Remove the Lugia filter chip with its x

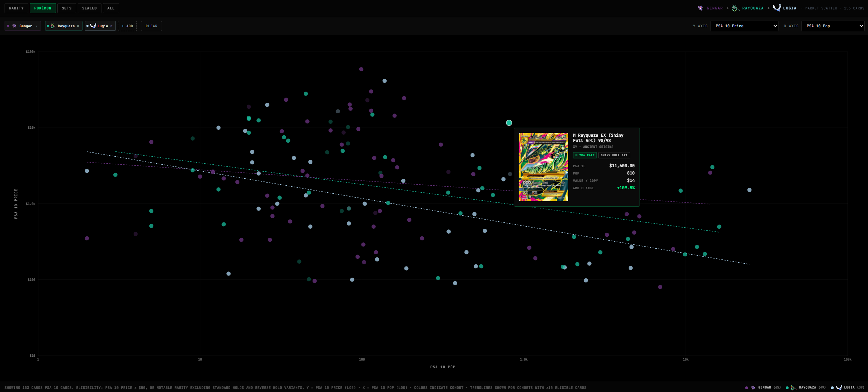coord(112,26)
